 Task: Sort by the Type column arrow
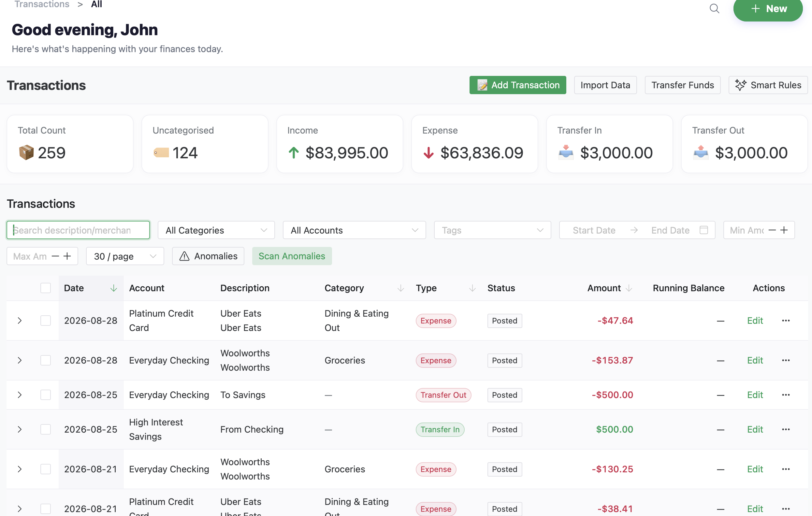click(472, 288)
